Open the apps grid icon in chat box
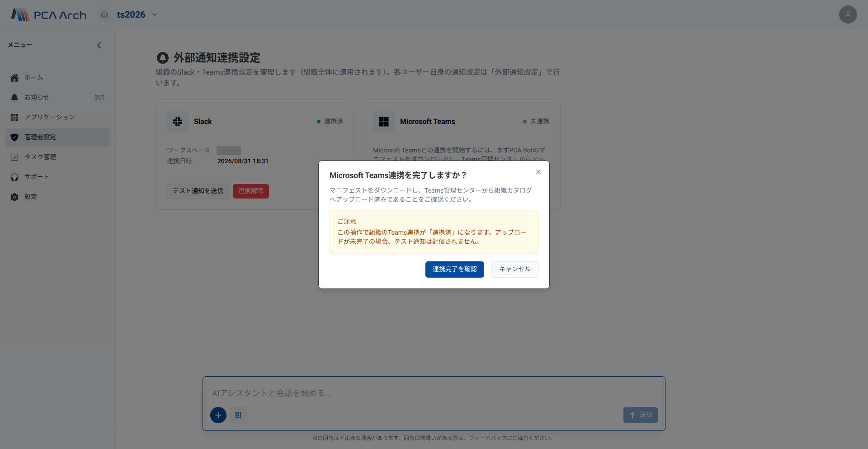868x449 pixels. pos(238,415)
